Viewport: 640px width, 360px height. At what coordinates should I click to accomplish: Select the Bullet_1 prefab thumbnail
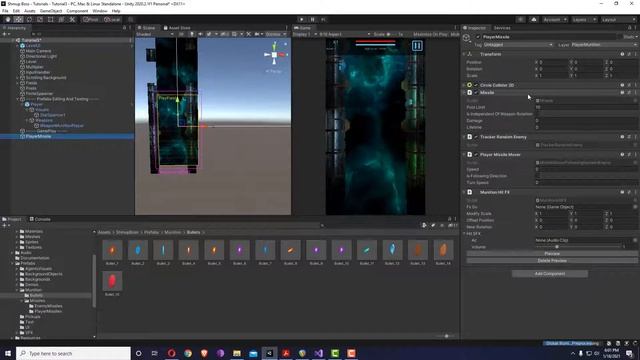click(112, 250)
